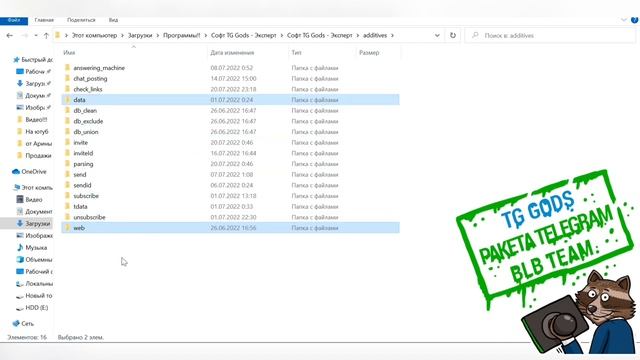The width and height of the screenshot is (640, 360).
Task: Select the tdata folder
Action: [x=80, y=207]
